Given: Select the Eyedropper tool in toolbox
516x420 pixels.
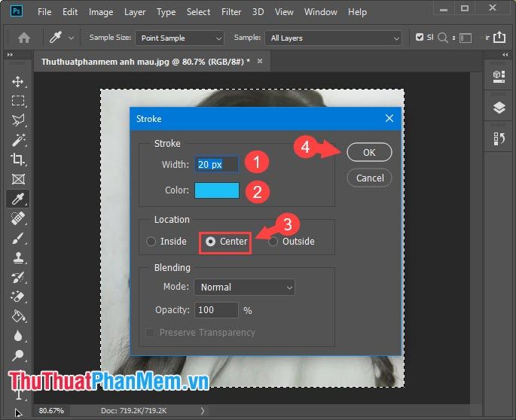Looking at the screenshot, I should tap(18, 199).
